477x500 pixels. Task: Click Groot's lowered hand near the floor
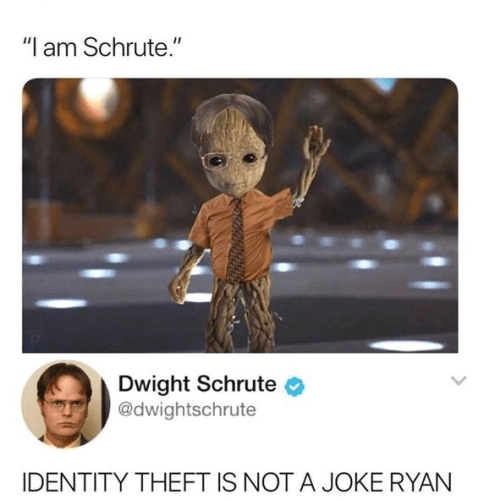(x=179, y=290)
